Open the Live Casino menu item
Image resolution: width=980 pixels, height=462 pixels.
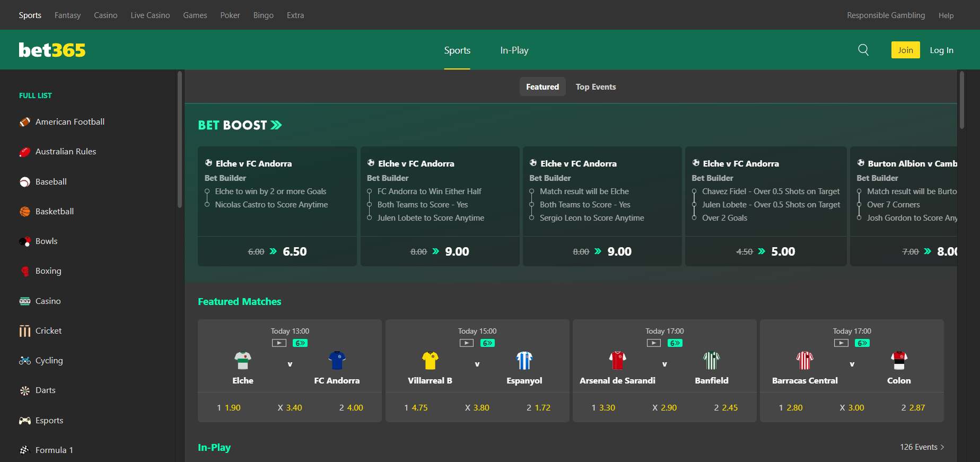coord(151,15)
